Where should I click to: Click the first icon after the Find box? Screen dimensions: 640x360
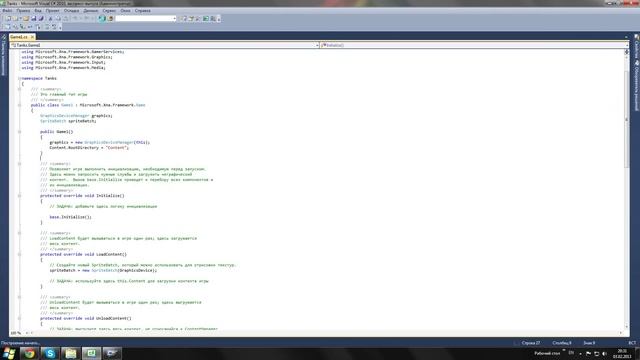(x=184, y=18)
